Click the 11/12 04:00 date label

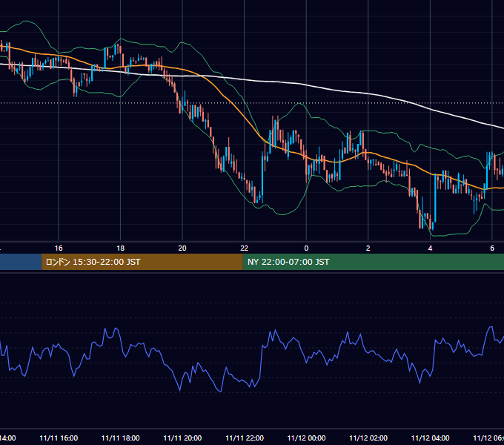(431, 438)
